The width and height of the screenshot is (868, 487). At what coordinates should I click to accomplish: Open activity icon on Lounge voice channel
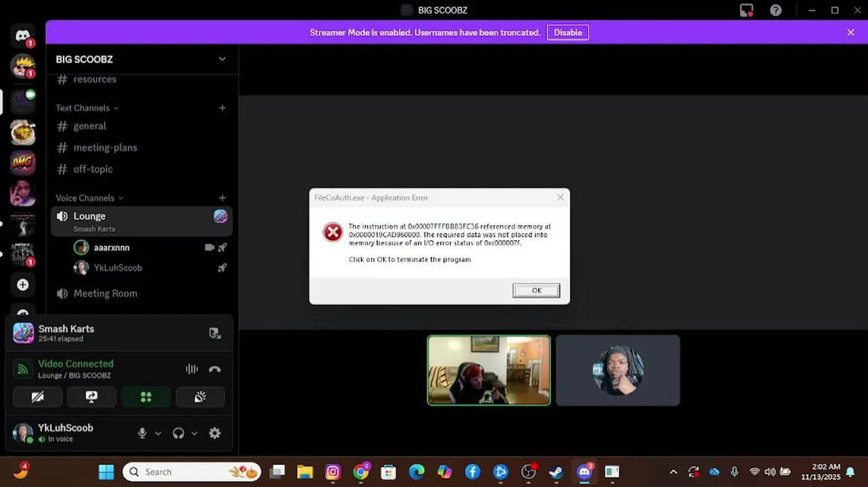tap(220, 216)
